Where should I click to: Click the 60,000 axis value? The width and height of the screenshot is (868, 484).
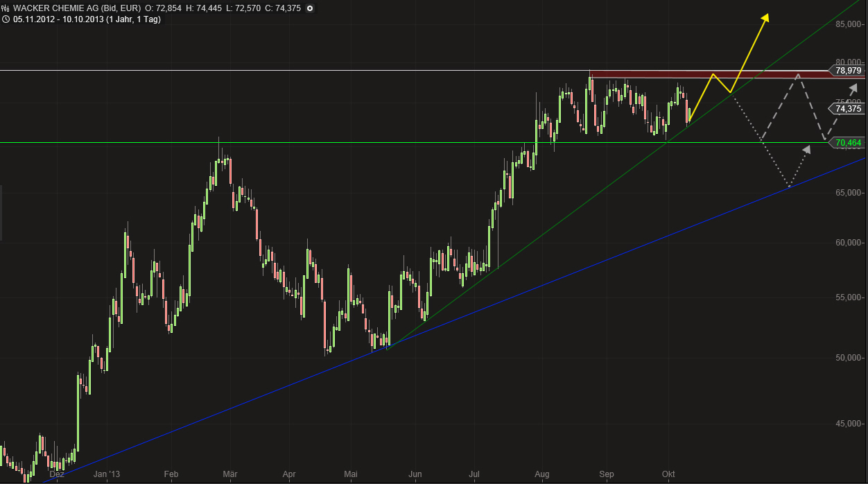pyautogui.click(x=850, y=243)
